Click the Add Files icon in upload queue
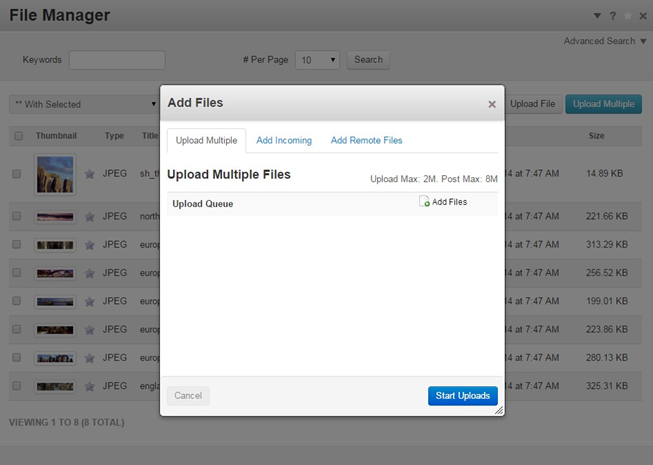 [x=425, y=202]
